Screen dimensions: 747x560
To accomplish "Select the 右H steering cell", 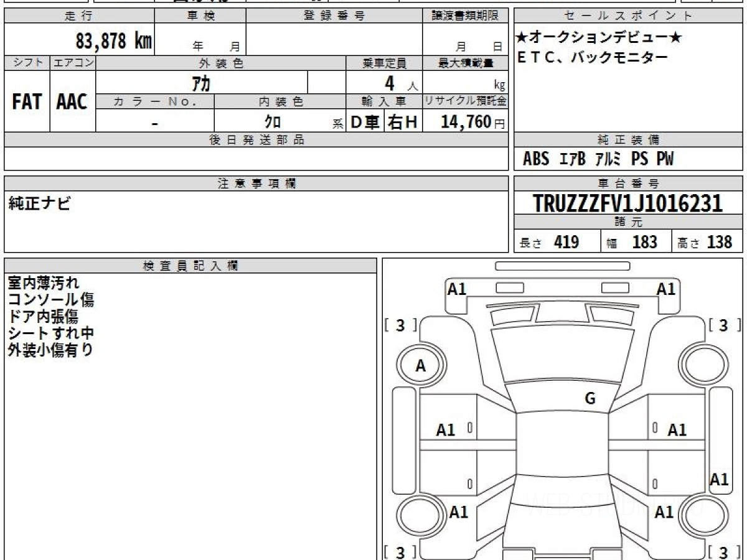I will tap(403, 122).
